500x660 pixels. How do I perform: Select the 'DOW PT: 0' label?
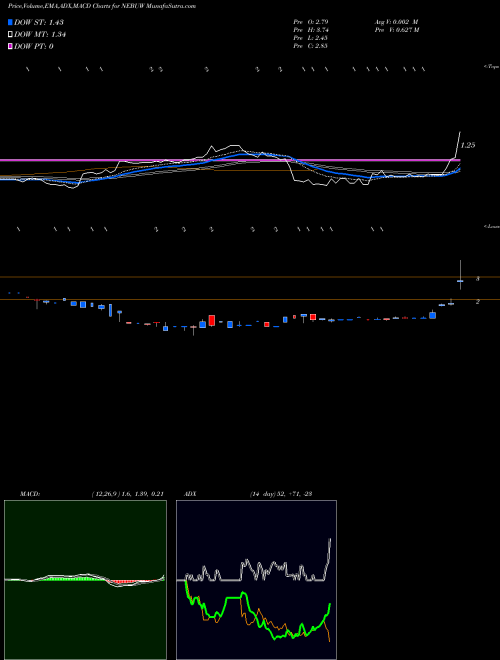click(x=34, y=46)
